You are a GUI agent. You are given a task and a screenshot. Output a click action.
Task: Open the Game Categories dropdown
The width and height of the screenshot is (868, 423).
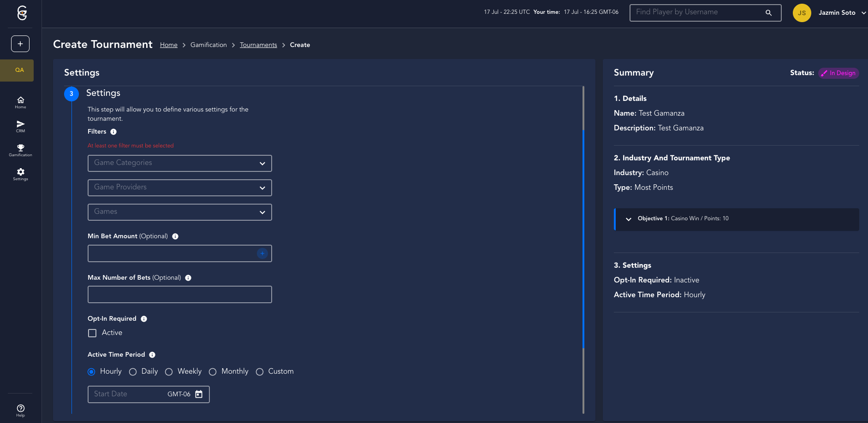point(179,163)
